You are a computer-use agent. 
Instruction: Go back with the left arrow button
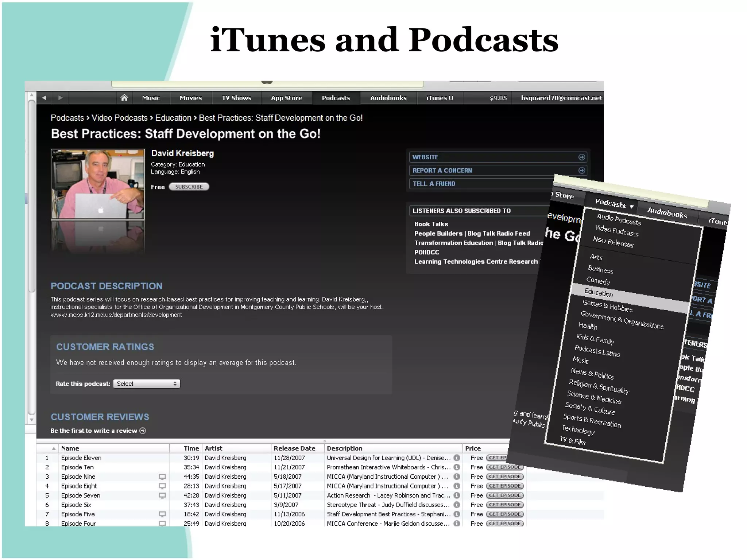pyautogui.click(x=44, y=98)
